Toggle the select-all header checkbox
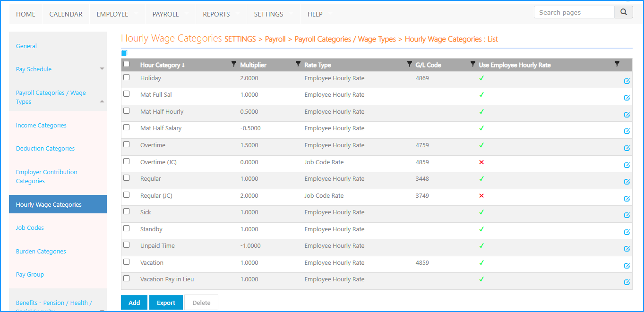 [126, 64]
